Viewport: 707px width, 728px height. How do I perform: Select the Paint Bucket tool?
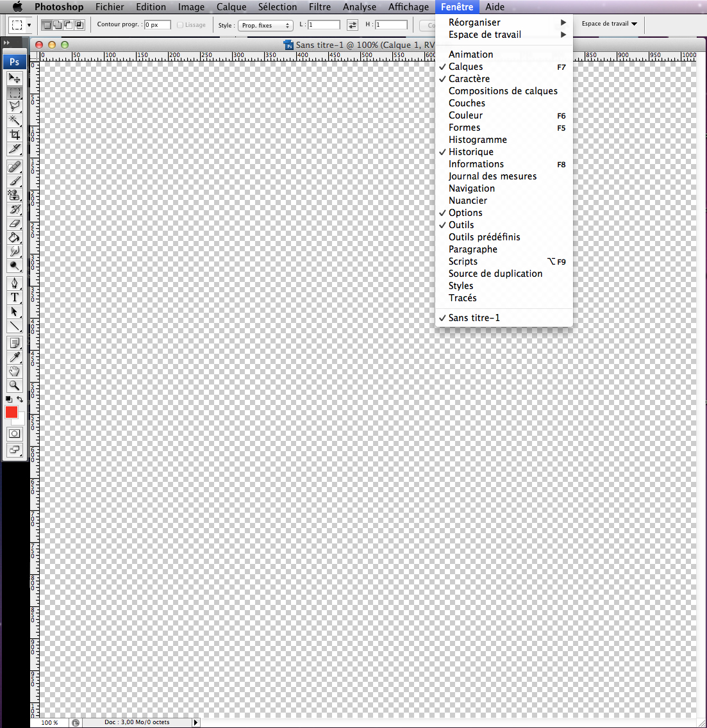click(14, 237)
